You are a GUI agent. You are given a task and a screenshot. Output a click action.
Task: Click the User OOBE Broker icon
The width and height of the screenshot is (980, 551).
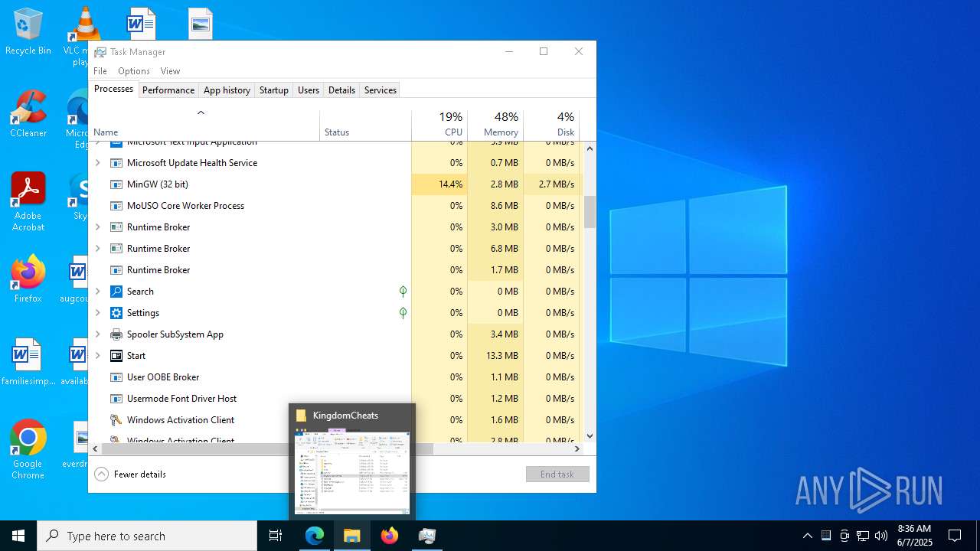pos(116,377)
